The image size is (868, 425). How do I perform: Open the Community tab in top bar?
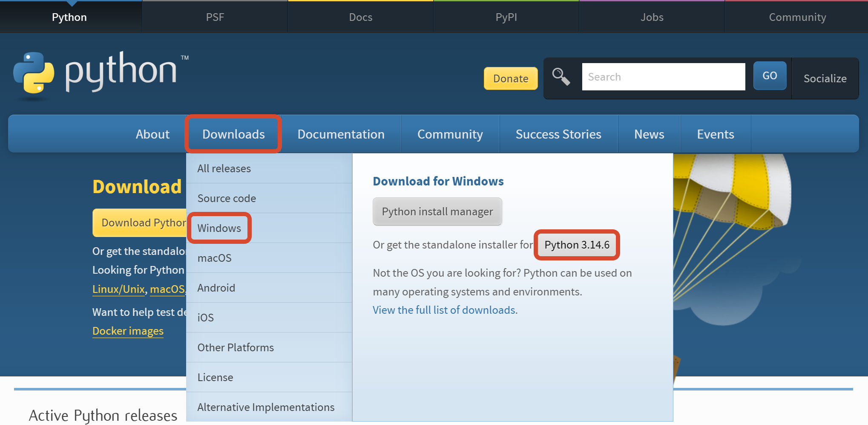point(797,17)
